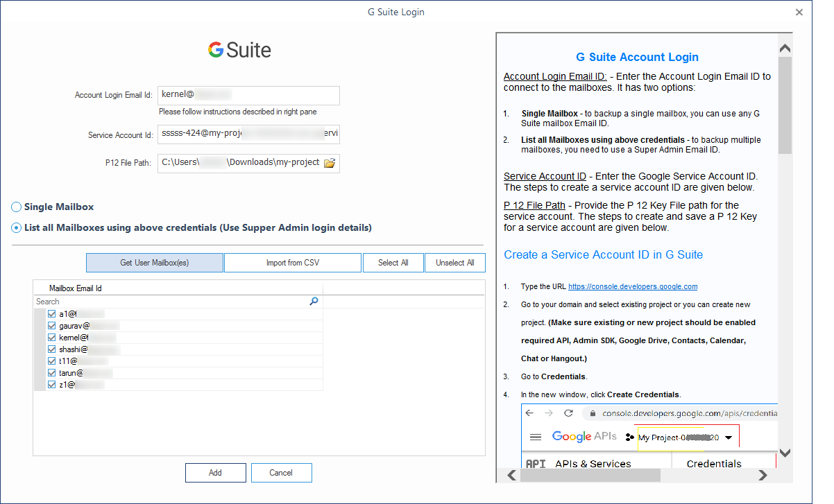
Task: Uncheck the kernel@ mailbox checkbox in list
Action: pyautogui.click(x=51, y=338)
